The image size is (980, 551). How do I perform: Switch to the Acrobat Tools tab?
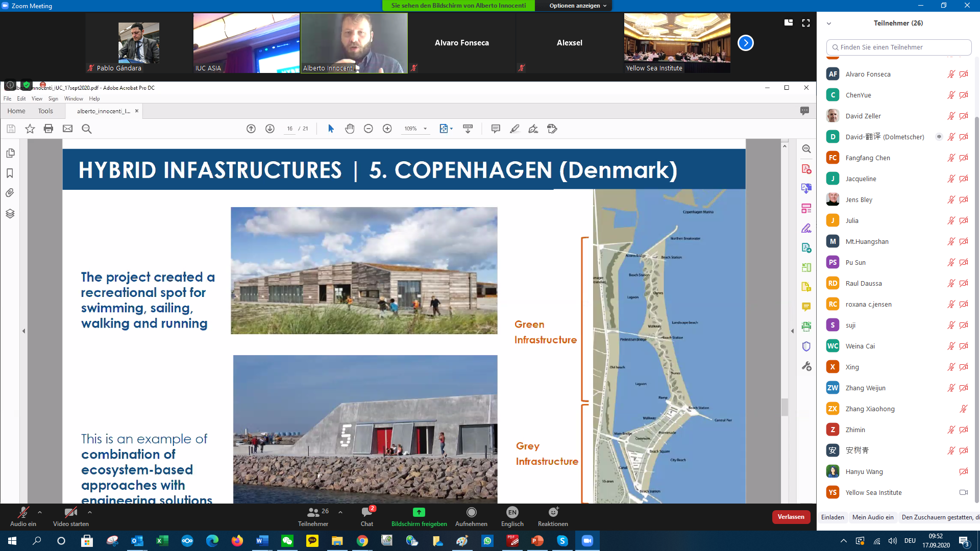point(45,111)
